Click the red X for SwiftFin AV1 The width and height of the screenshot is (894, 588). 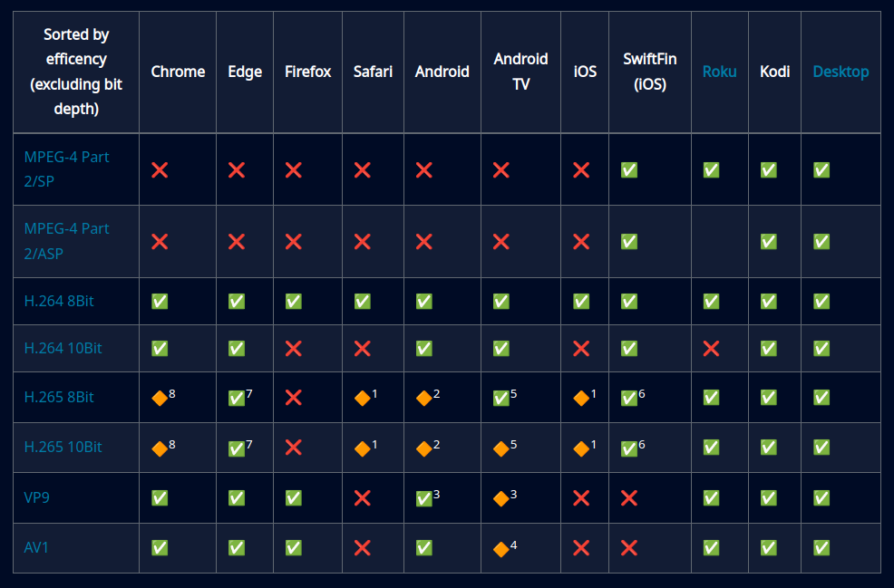(628, 548)
